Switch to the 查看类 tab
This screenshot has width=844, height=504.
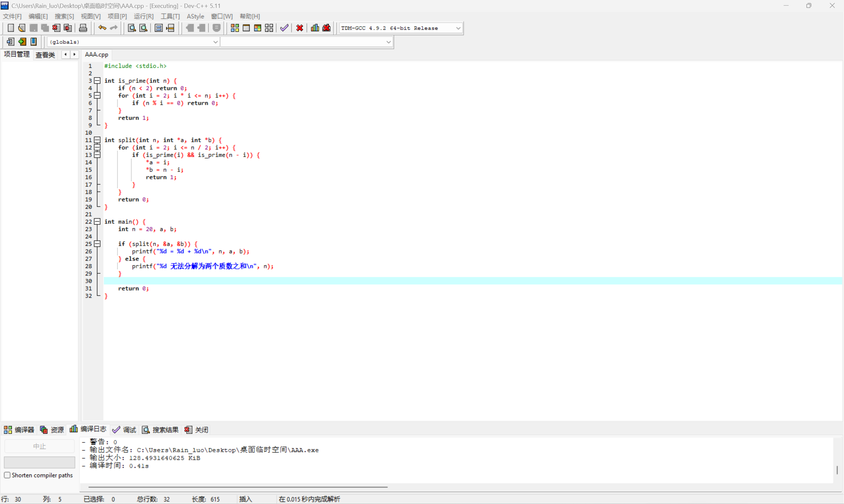(x=45, y=55)
